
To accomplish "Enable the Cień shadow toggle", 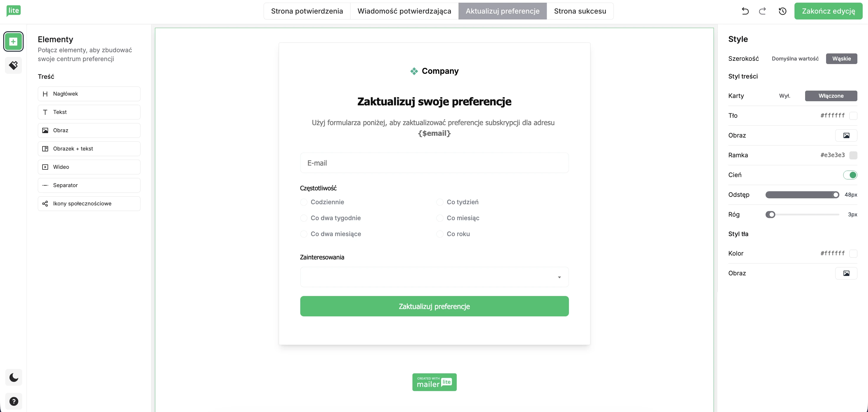I will tap(851, 175).
